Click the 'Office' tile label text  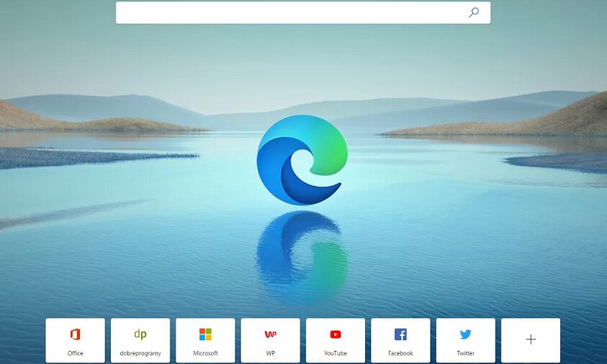tap(76, 353)
